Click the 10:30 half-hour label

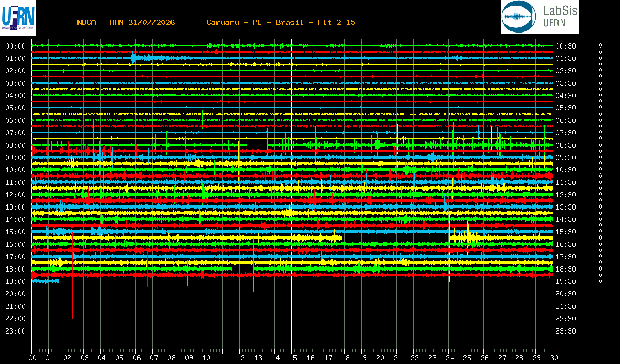tap(566, 170)
